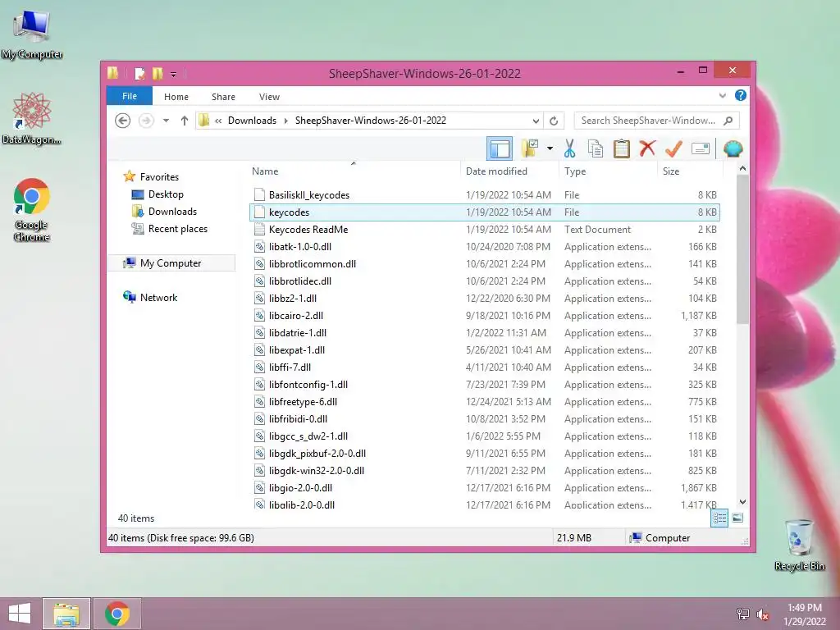
Task: Select libbrotlicommon.dll
Action: coord(484,263)
